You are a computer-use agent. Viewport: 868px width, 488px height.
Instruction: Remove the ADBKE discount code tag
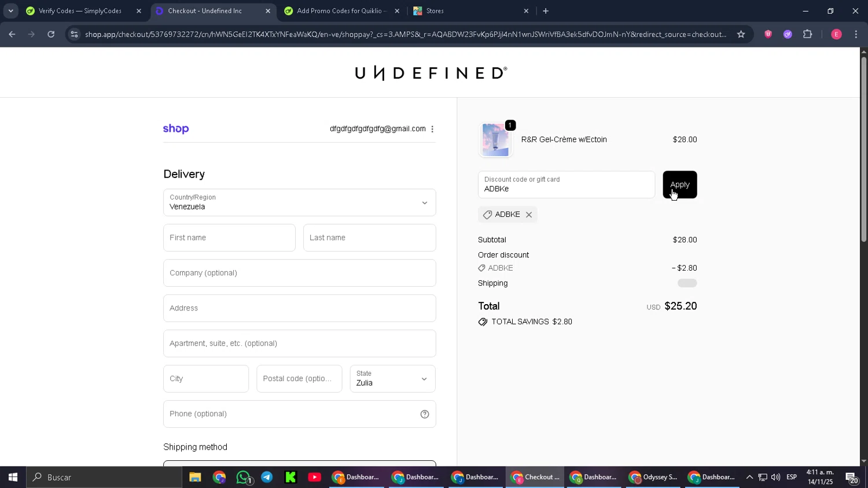(x=529, y=215)
